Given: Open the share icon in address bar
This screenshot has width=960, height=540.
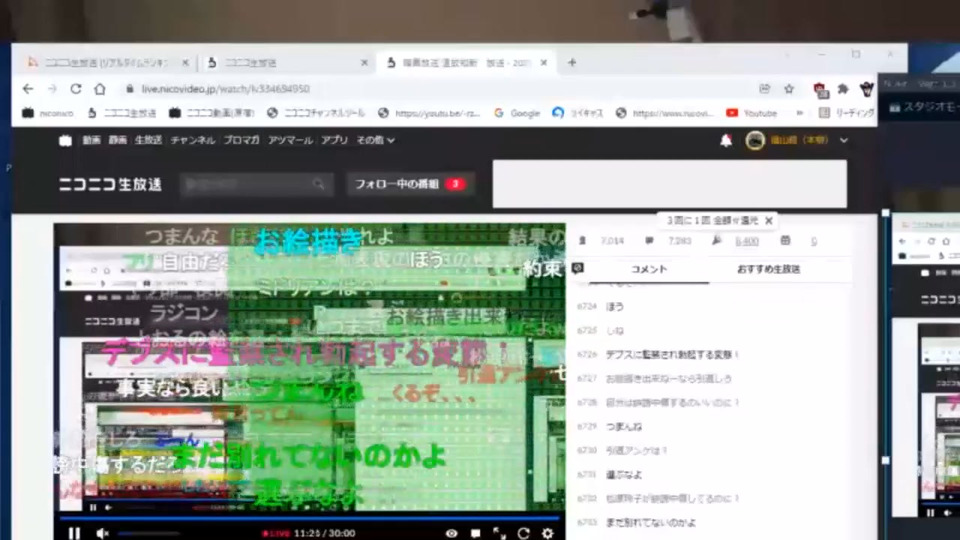Looking at the screenshot, I should click(x=765, y=89).
